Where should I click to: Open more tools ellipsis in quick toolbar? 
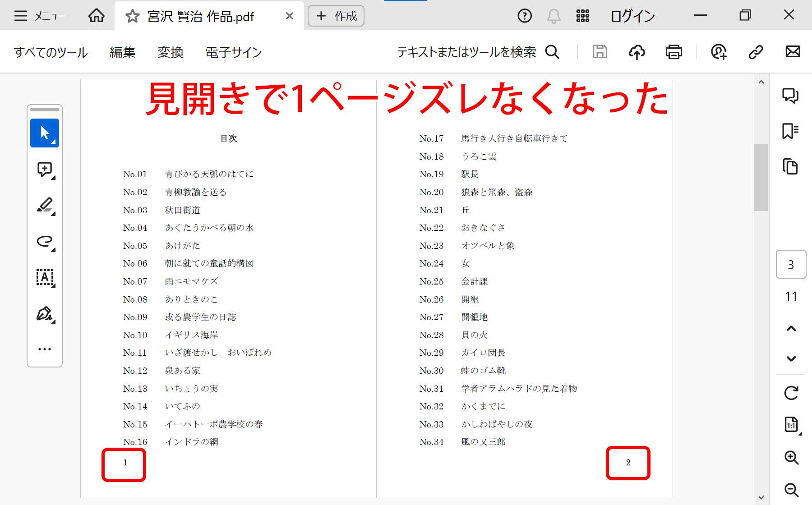point(44,349)
